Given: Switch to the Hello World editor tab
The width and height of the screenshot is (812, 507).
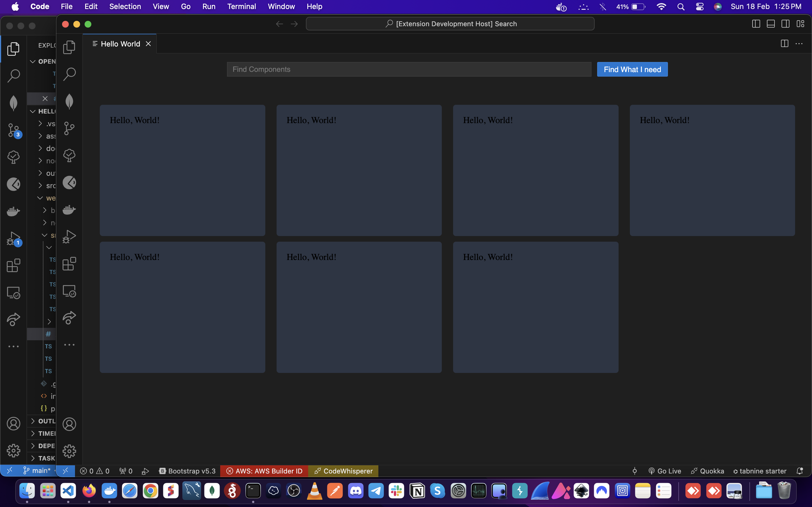Looking at the screenshot, I should [x=120, y=44].
